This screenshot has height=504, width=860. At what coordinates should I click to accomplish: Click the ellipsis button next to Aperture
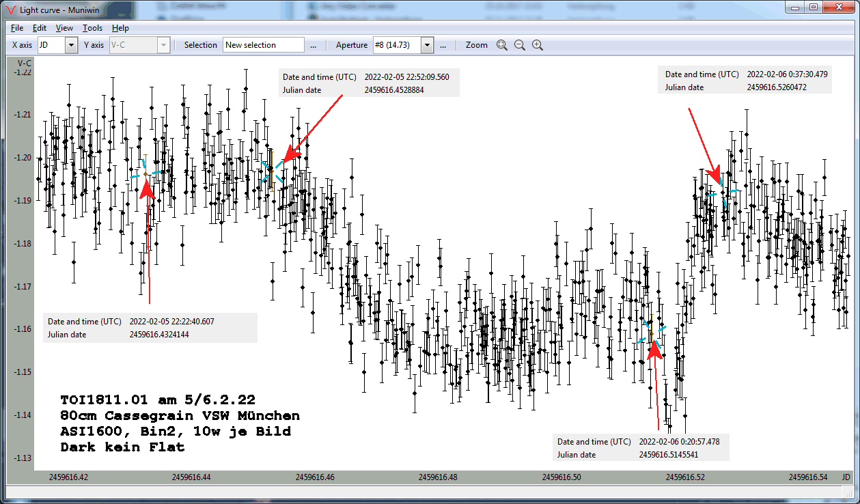443,45
